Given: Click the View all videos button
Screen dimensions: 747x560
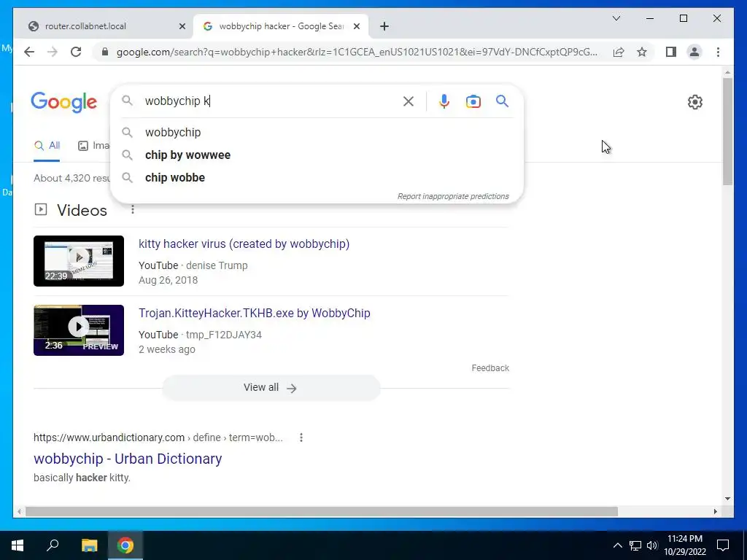Looking at the screenshot, I should pyautogui.click(x=271, y=388).
